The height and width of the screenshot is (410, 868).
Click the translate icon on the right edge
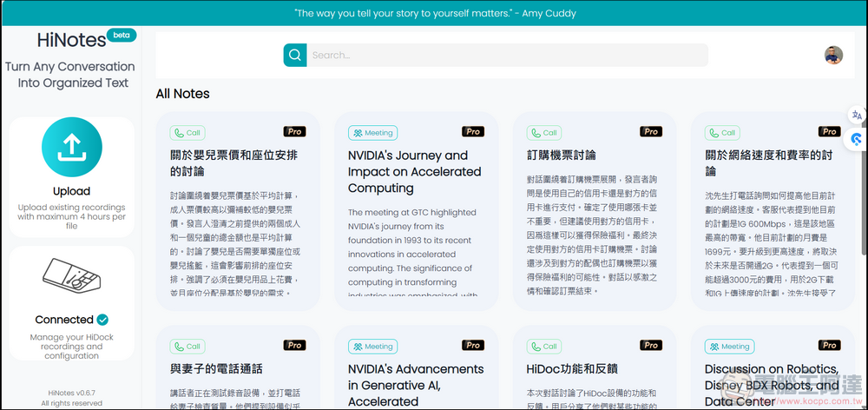(x=857, y=116)
